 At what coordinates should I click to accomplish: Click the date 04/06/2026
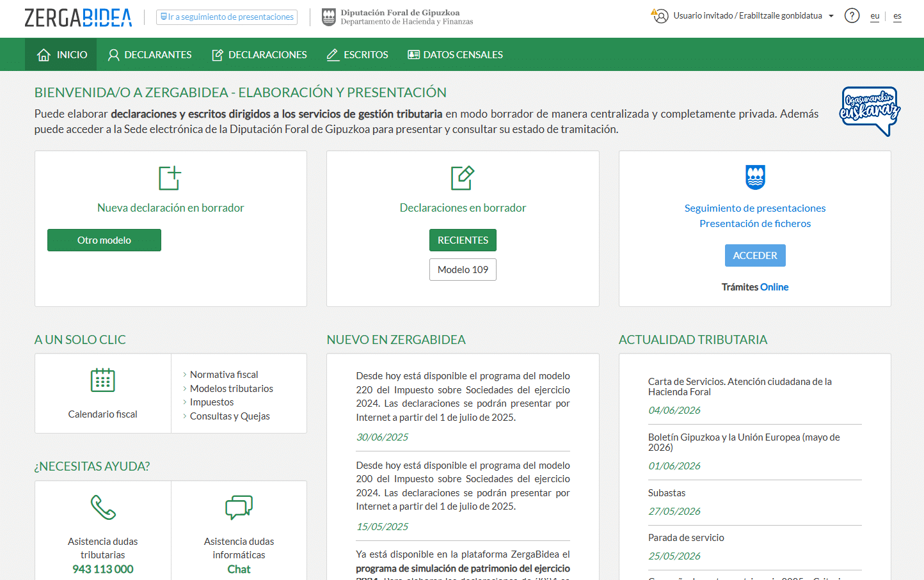pos(674,411)
